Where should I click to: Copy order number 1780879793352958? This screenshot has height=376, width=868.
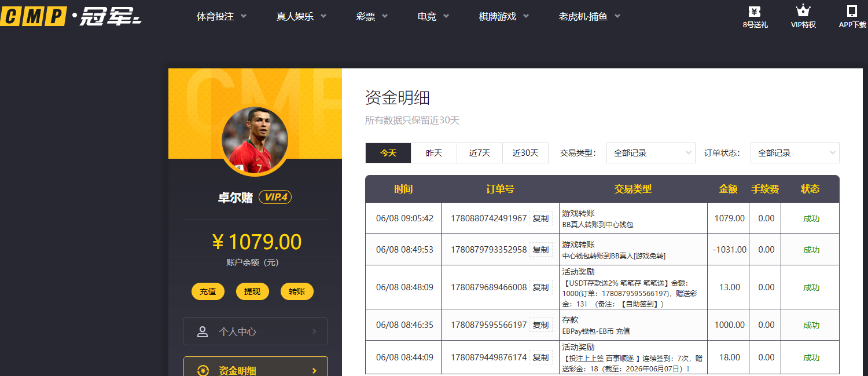click(x=540, y=250)
